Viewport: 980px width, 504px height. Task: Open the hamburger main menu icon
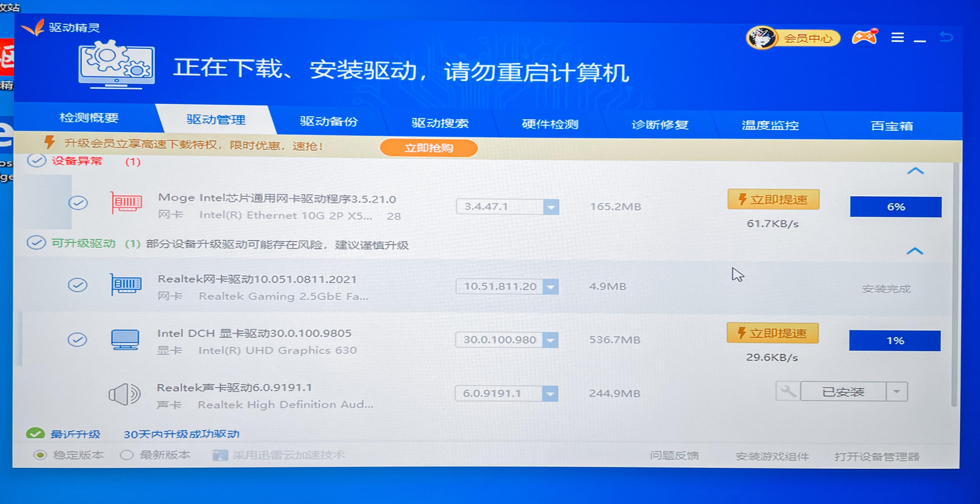pyautogui.click(x=897, y=37)
